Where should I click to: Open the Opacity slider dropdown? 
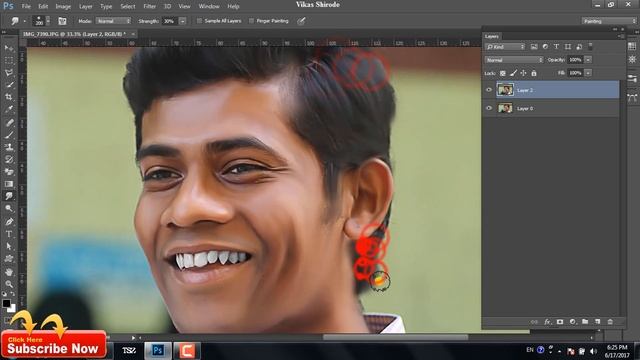pyautogui.click(x=588, y=60)
